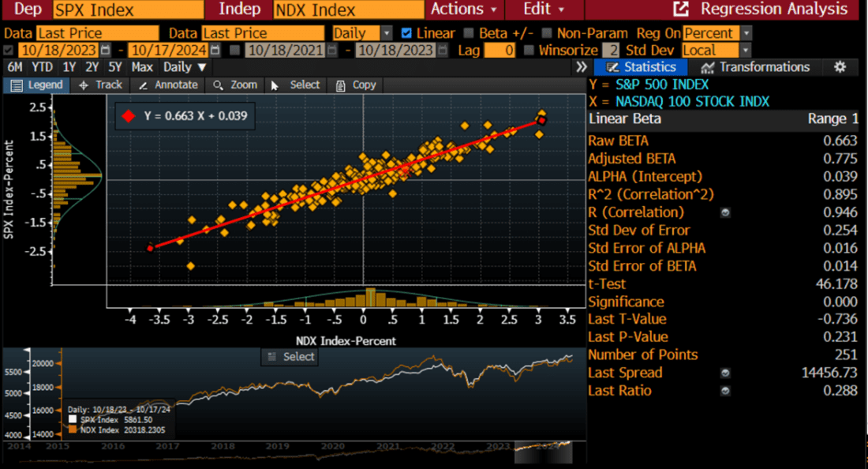The image size is (868, 469).
Task: Open the calendar next to 10/18/2021
Action: [x=331, y=51]
